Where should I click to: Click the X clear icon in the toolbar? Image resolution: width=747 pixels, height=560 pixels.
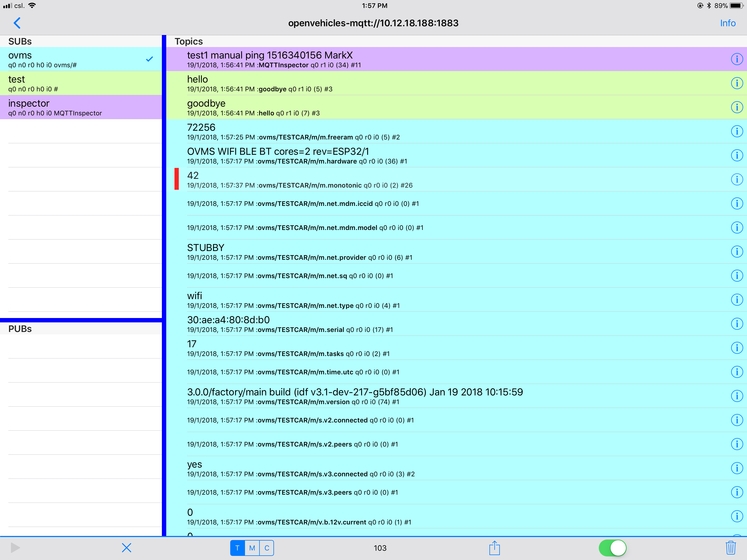[126, 548]
